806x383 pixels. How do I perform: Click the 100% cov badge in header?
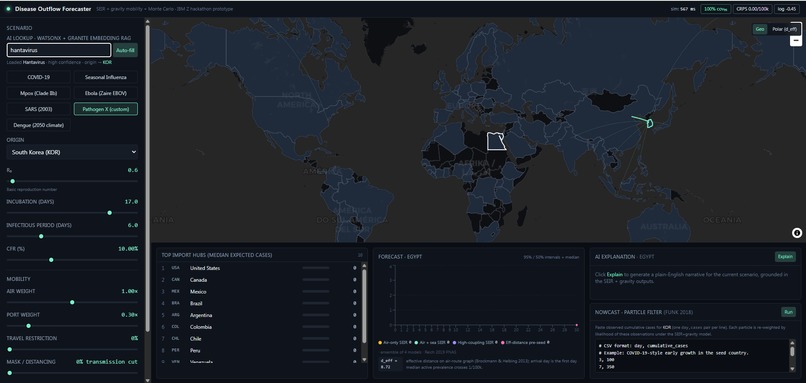(716, 9)
